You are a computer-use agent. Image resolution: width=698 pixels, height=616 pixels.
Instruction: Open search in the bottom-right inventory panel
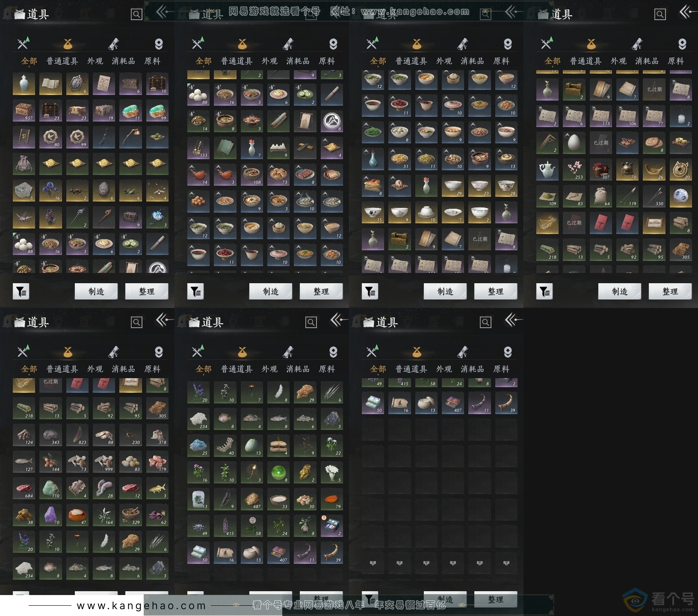tap(485, 323)
